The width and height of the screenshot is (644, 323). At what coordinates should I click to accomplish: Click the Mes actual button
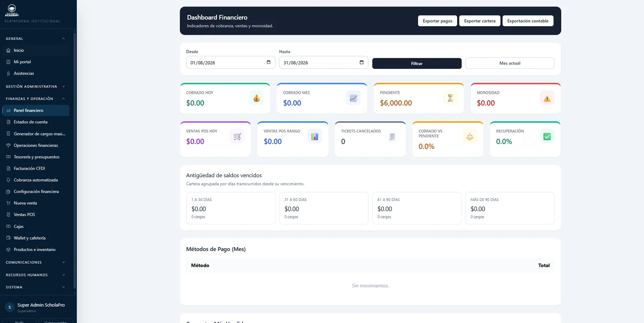pos(510,63)
